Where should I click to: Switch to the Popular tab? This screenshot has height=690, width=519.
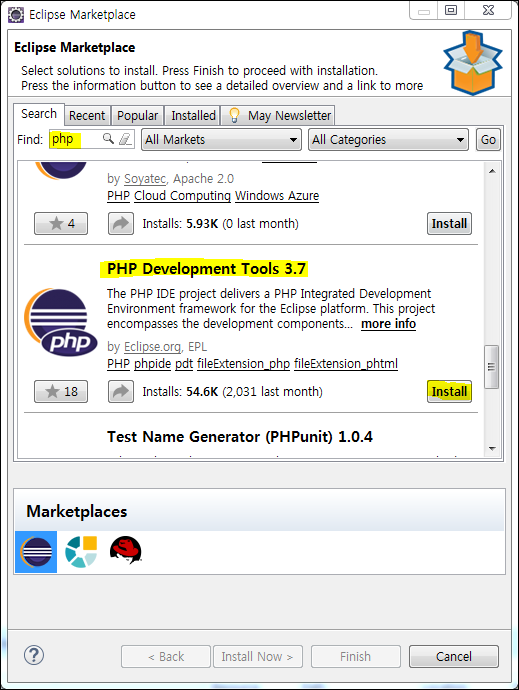pos(137,115)
